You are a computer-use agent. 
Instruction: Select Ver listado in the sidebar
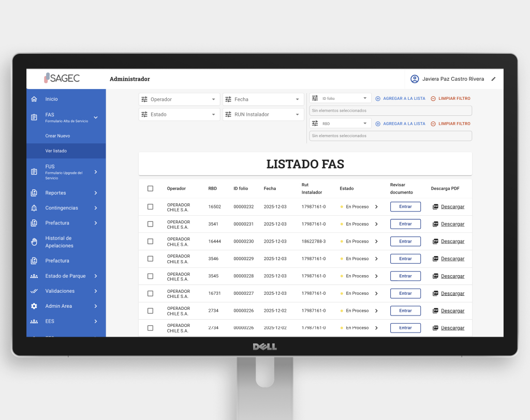click(x=56, y=151)
